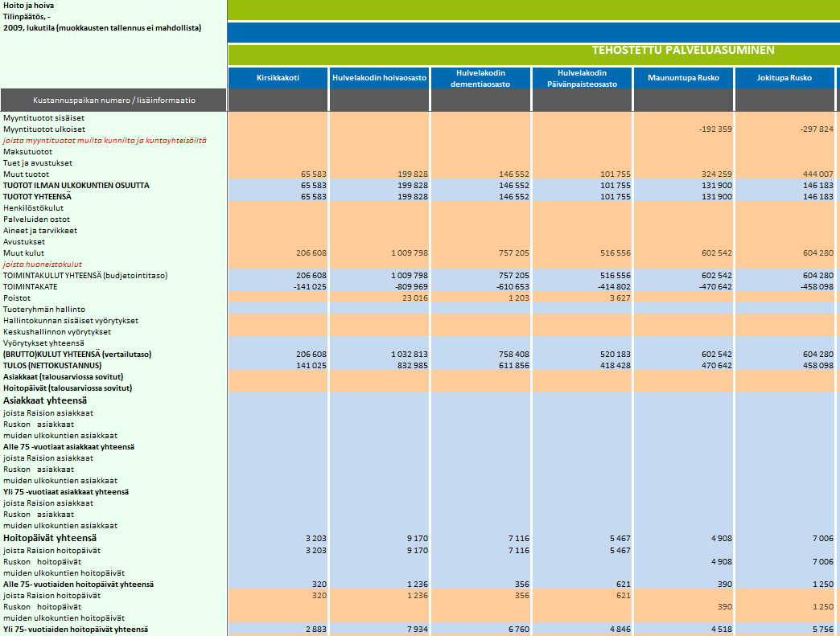Click Maununtupa Muut tuotot value 324 259

tap(716, 174)
